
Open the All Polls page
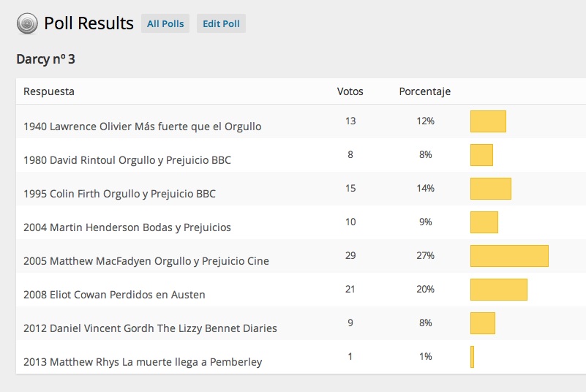pyautogui.click(x=165, y=24)
